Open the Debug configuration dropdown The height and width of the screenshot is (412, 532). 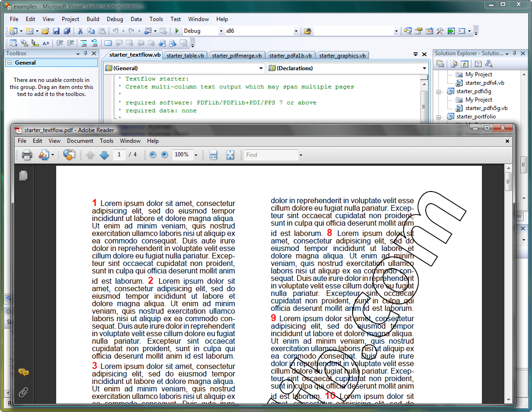coord(221,31)
